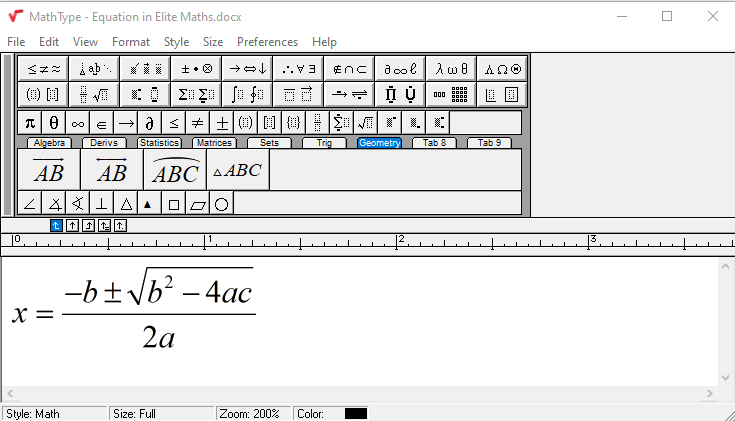Select the highlighted left tab-stop alignment button
The width and height of the screenshot is (735, 421).
click(56, 226)
